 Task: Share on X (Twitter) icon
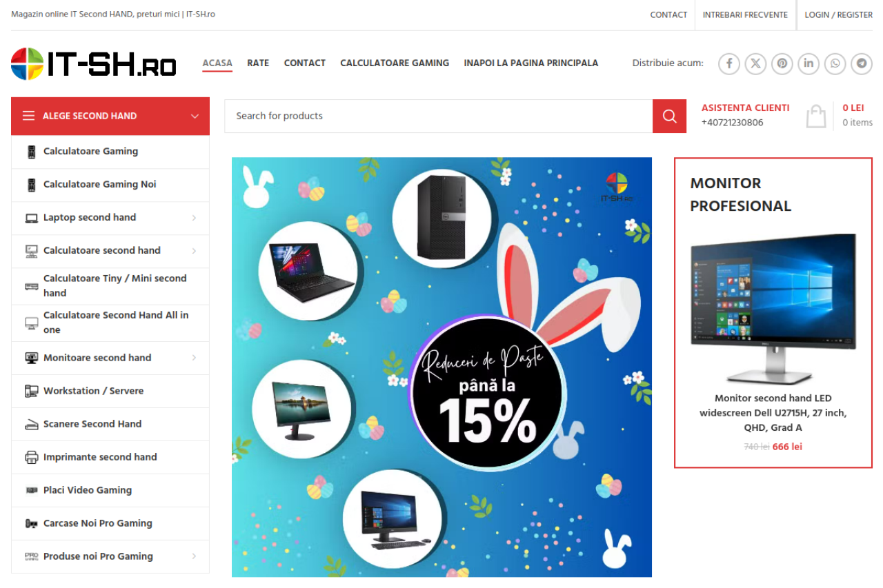(756, 63)
